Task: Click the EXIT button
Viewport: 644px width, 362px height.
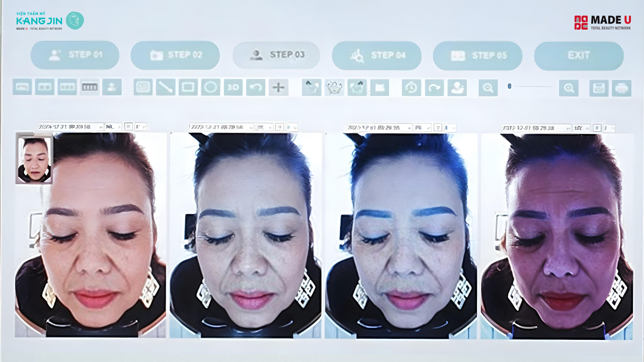Action: (x=579, y=56)
